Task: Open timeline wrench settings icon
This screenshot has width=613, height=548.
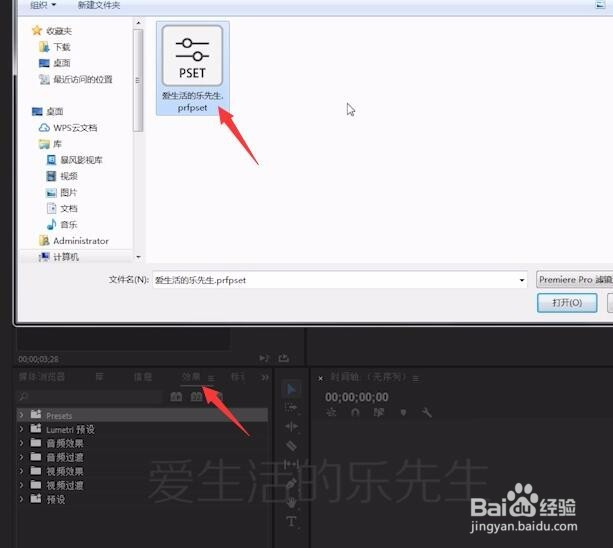Action: point(427,412)
